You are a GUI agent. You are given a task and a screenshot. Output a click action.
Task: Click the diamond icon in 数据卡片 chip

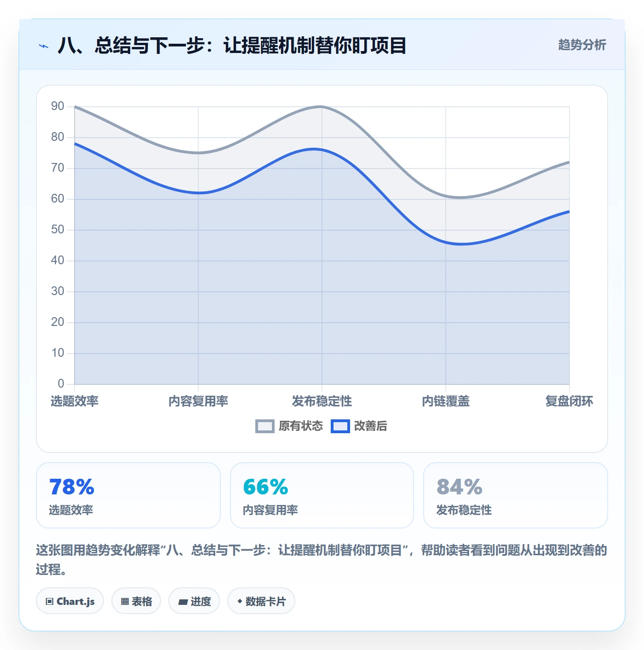click(240, 601)
